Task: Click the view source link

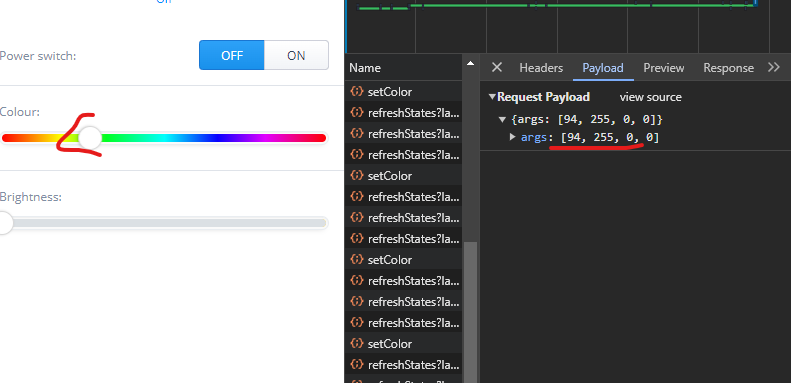Action: tap(650, 97)
